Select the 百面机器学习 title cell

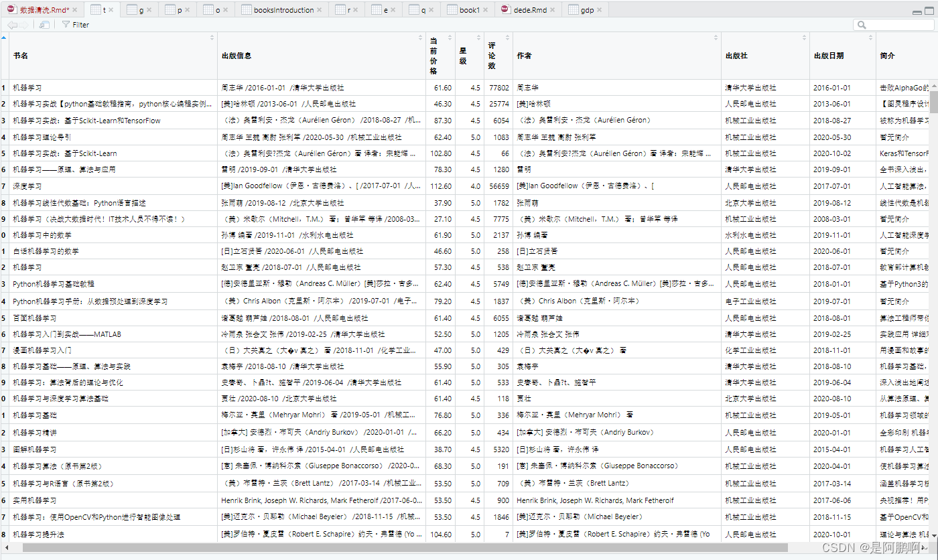pos(113,318)
